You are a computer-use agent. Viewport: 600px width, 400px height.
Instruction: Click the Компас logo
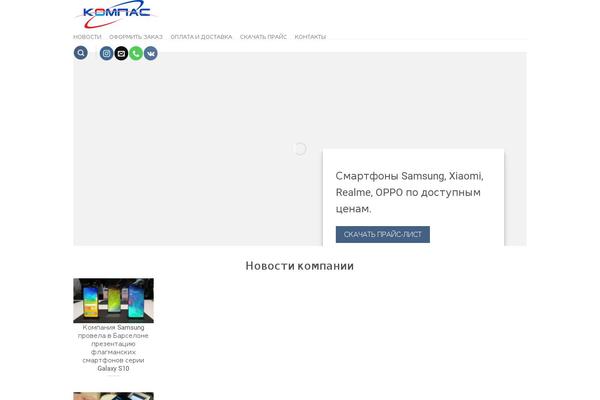point(116,15)
